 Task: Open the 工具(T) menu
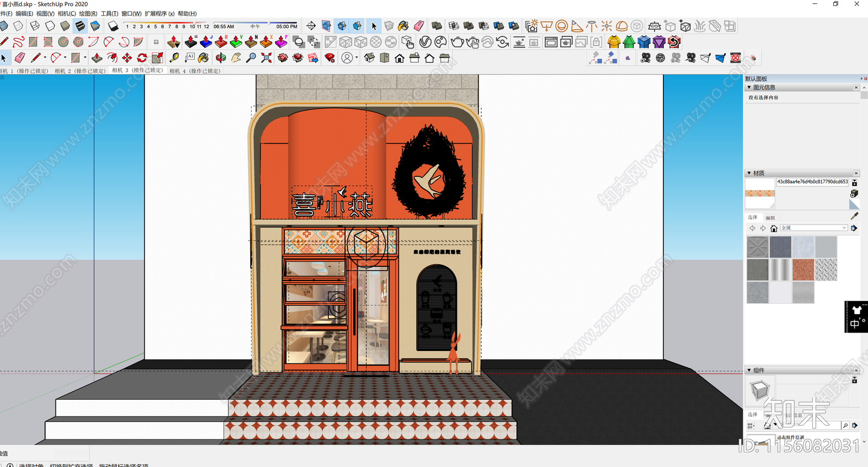109,14
